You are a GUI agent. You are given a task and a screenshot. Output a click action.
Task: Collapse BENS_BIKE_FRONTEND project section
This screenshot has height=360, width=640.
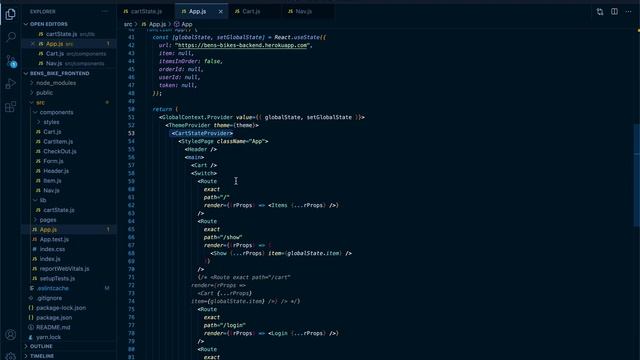pyautogui.click(x=60, y=73)
